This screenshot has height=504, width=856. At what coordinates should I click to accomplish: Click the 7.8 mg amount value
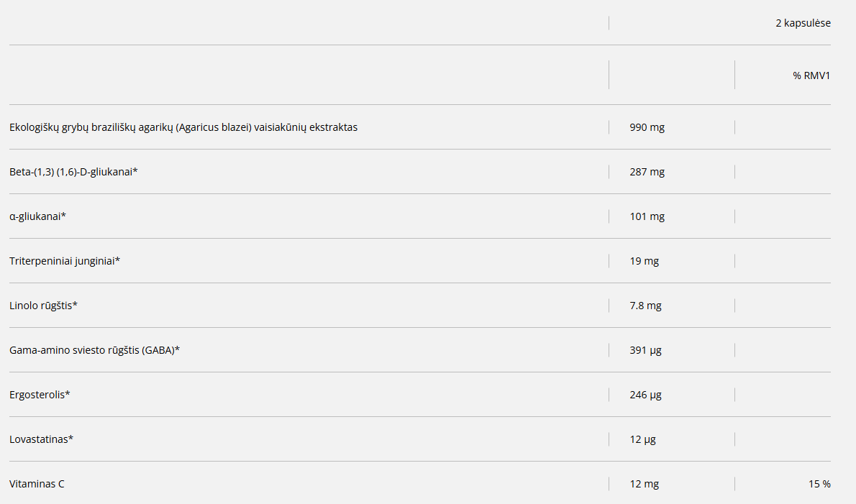click(x=645, y=306)
